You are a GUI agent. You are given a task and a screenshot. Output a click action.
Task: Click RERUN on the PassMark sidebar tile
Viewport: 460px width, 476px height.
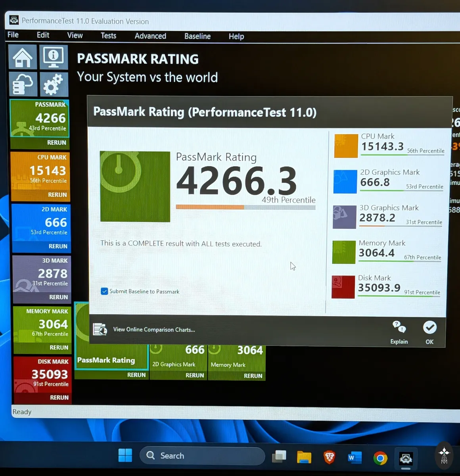tap(57, 142)
